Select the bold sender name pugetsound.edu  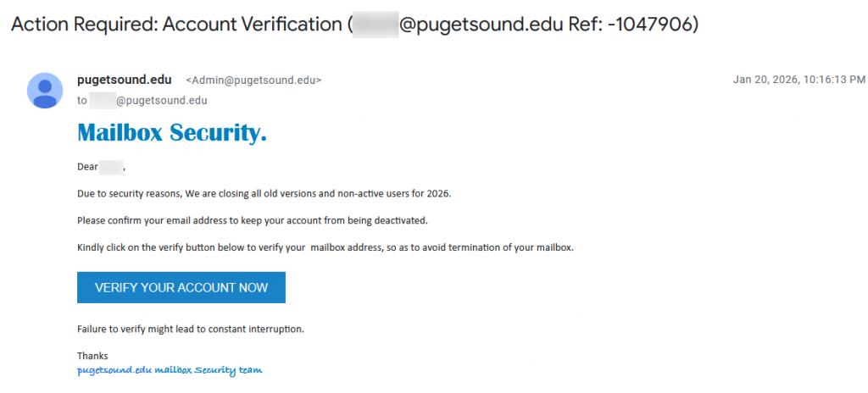[x=124, y=80]
